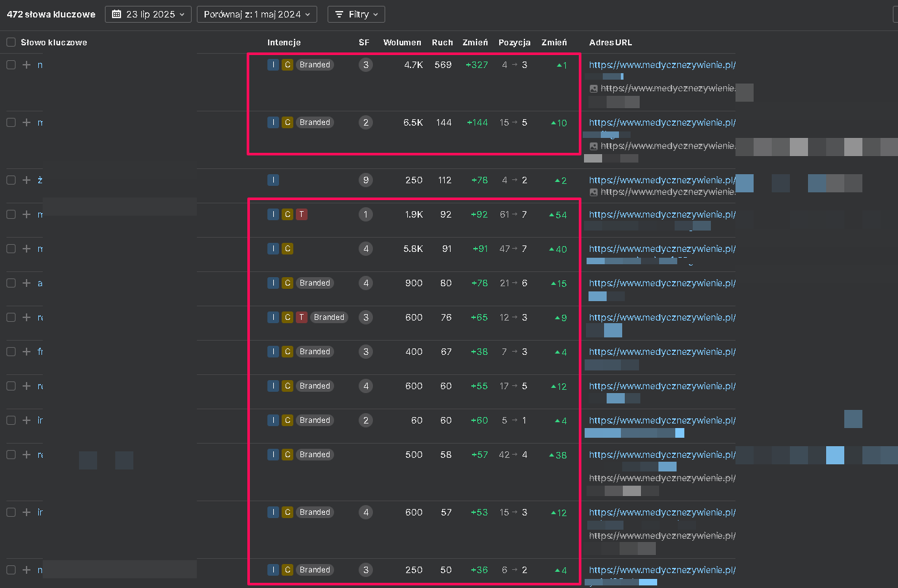Click the yellow C intent badge in the 5.8K volume row
Viewport: 898px width, 588px height.
[287, 249]
